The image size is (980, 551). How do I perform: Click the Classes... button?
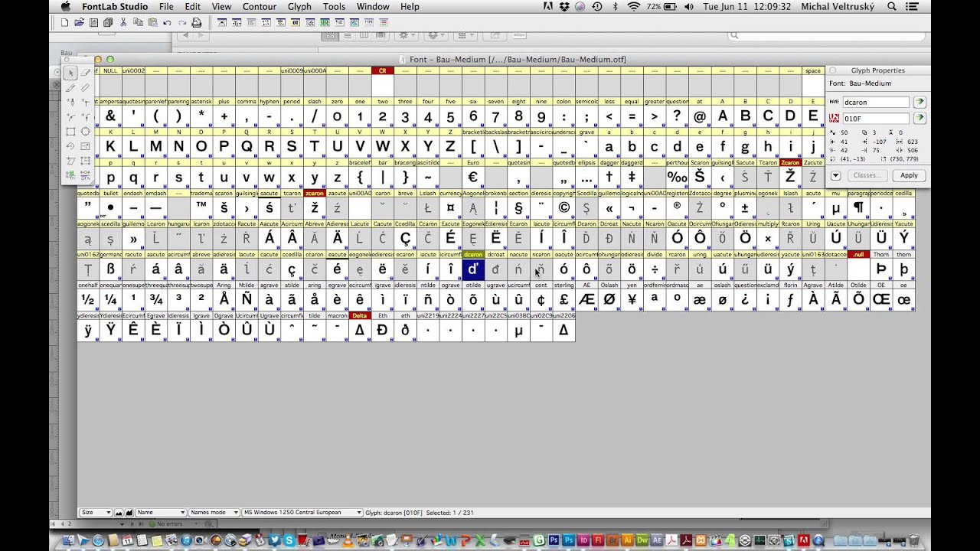pyautogui.click(x=867, y=175)
